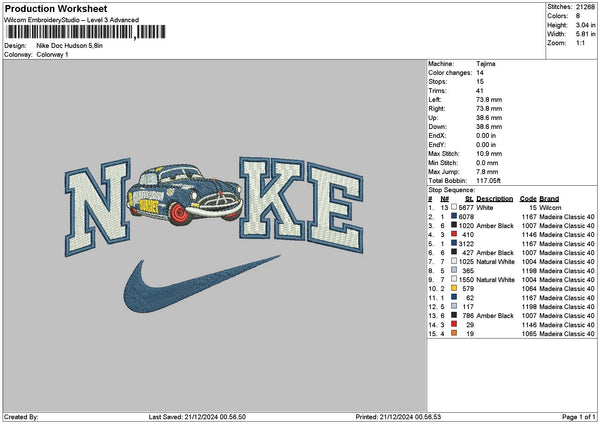Click the Color changes value 14

click(480, 73)
